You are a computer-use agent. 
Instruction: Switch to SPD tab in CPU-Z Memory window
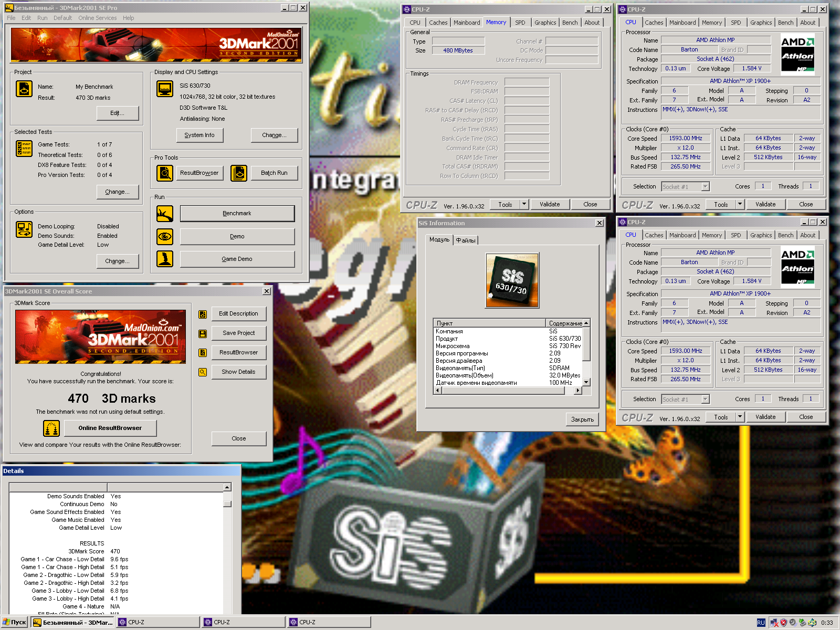pos(520,23)
